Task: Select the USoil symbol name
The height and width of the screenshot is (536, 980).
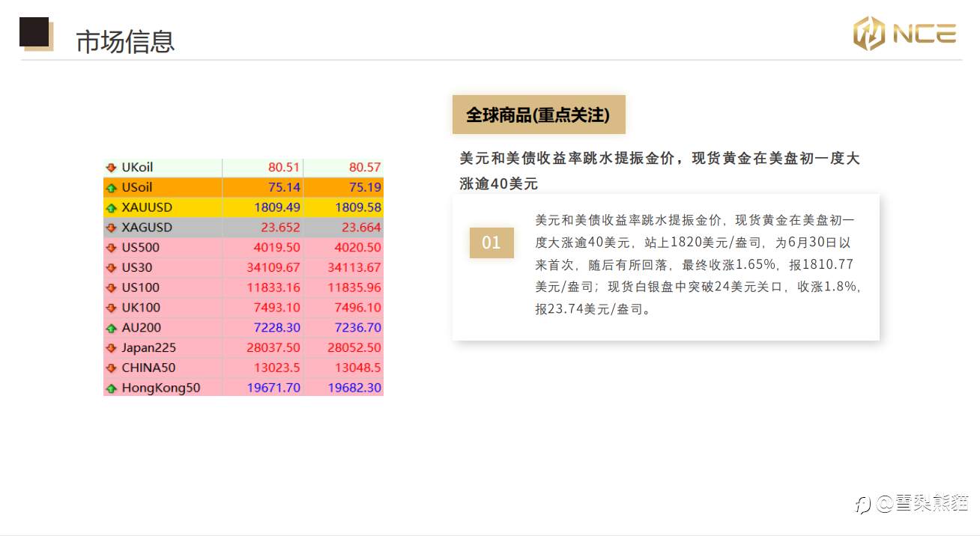Action: click(136, 188)
